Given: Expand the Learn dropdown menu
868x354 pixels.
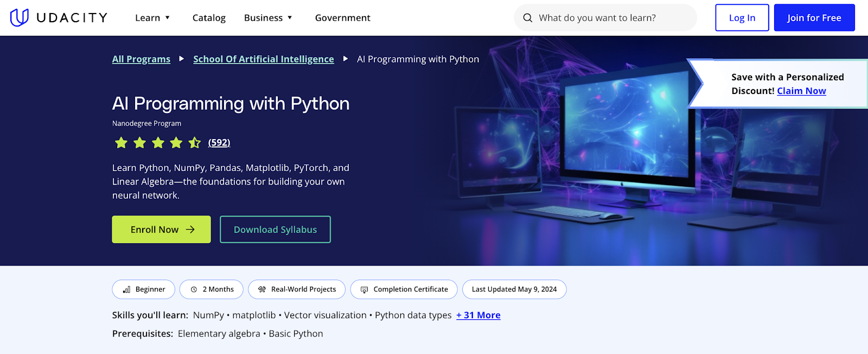Looking at the screenshot, I should point(152,18).
